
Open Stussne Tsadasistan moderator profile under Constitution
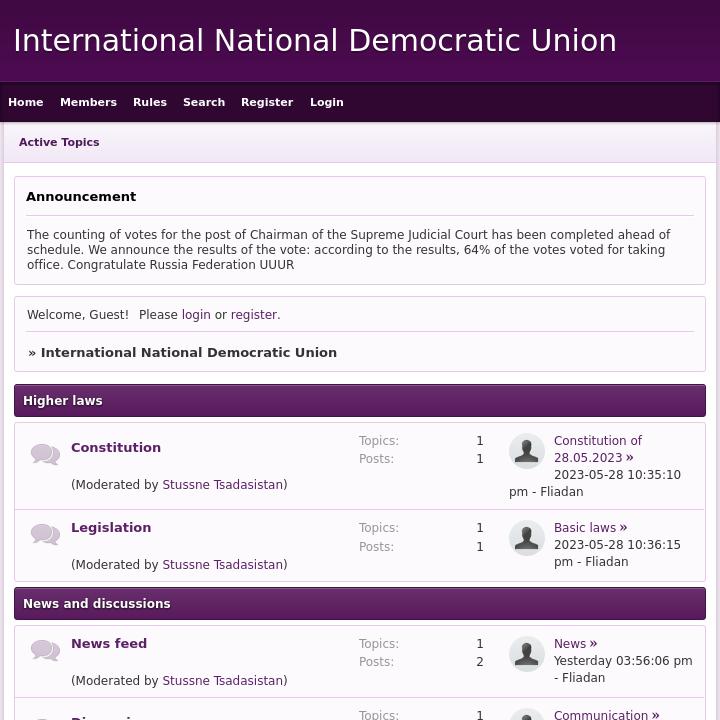point(223,485)
